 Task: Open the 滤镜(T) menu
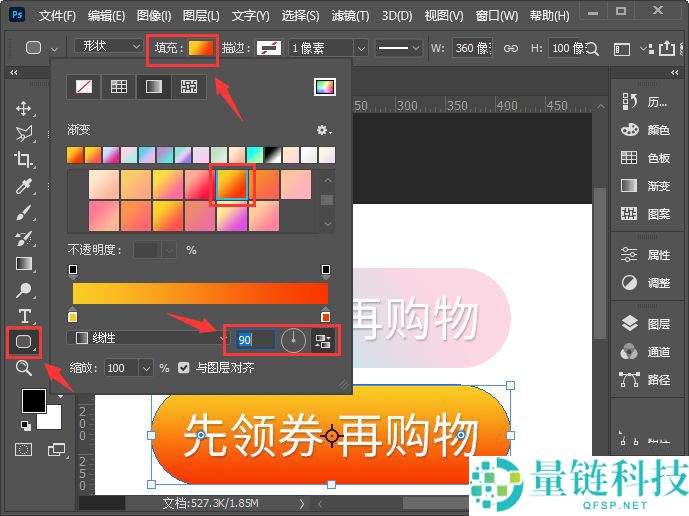click(348, 16)
